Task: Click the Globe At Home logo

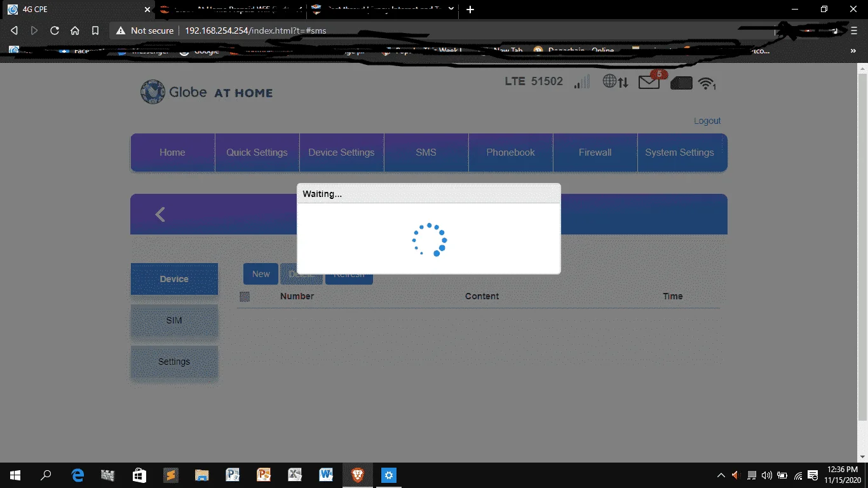Action: pyautogui.click(x=207, y=92)
